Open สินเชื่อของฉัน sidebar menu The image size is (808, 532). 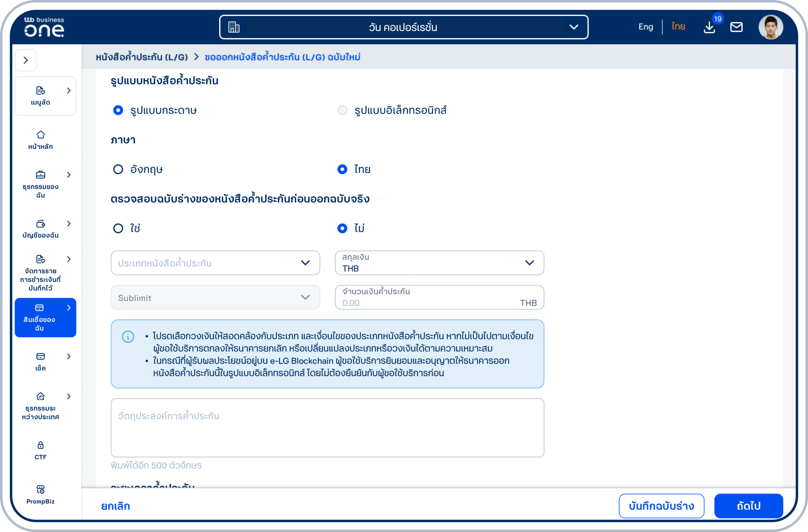coord(45,317)
